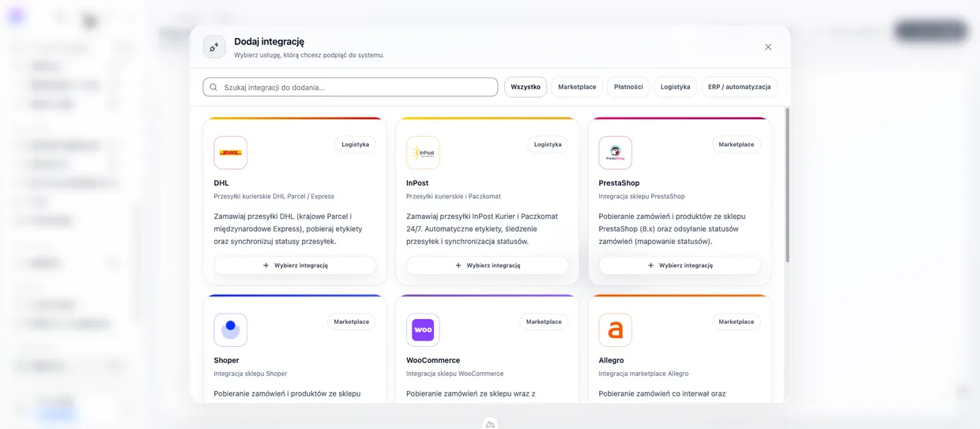Select the ERP / automatyzacja filter tab
This screenshot has height=429, width=980.
[x=740, y=87]
